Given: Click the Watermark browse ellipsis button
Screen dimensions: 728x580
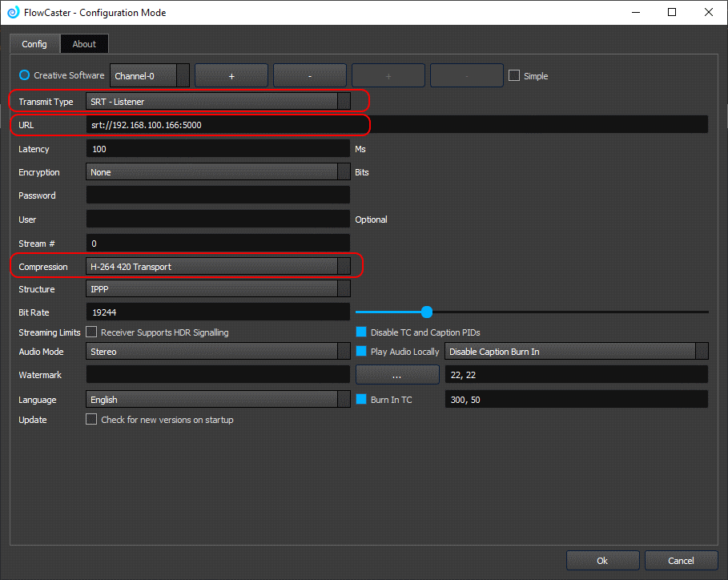Looking at the screenshot, I should pyautogui.click(x=397, y=375).
